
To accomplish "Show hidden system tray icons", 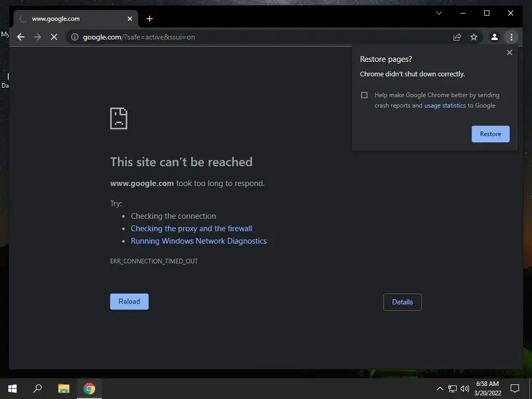I will coord(440,389).
